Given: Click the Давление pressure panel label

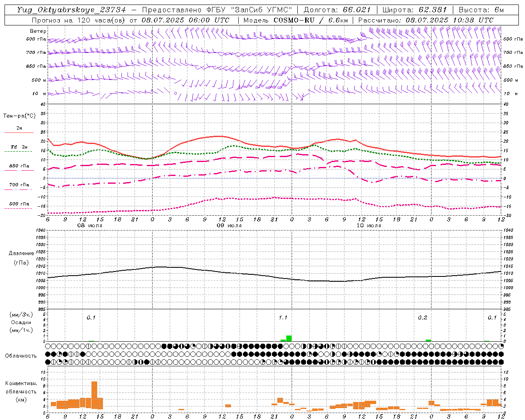Looking at the screenshot, I should (21, 253).
